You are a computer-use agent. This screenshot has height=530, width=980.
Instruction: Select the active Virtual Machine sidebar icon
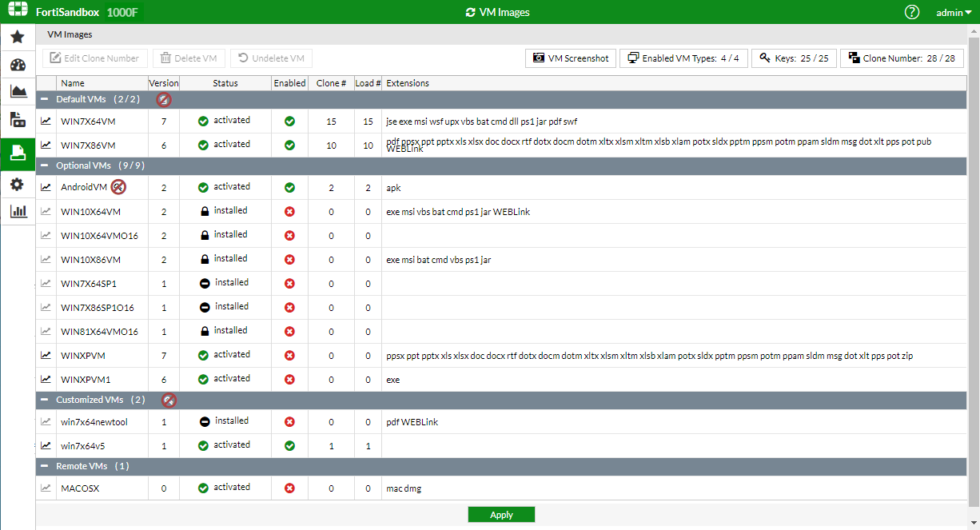[x=18, y=153]
